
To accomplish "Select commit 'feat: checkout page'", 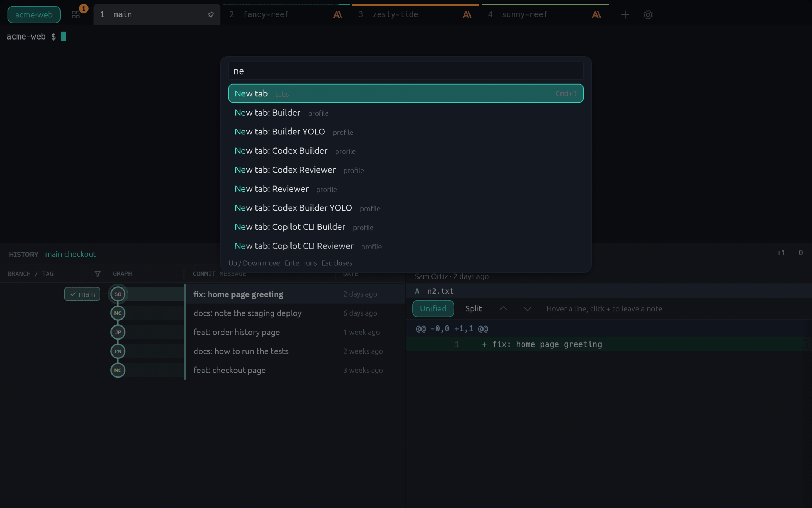I will [x=230, y=370].
